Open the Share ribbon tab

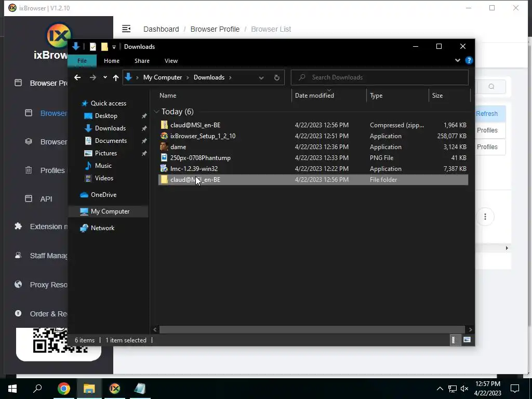(142, 61)
